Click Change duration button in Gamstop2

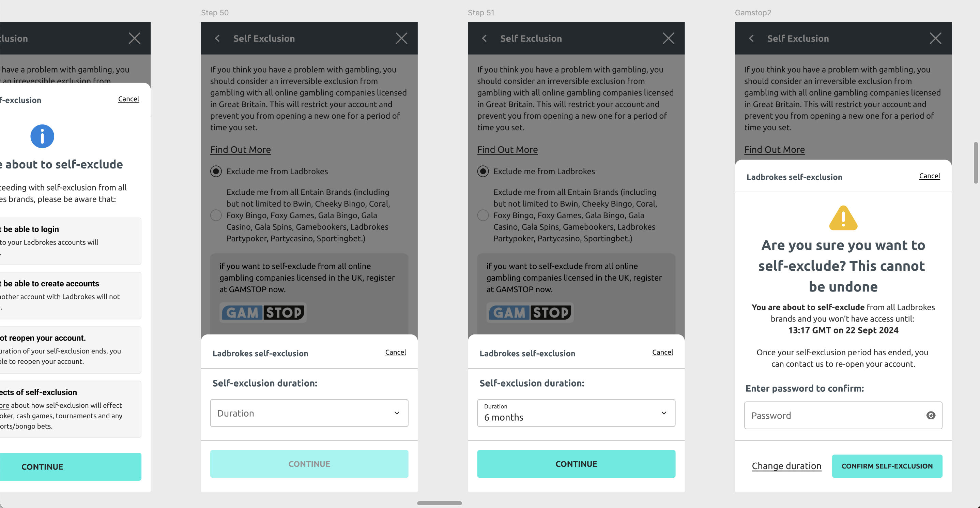pyautogui.click(x=786, y=466)
